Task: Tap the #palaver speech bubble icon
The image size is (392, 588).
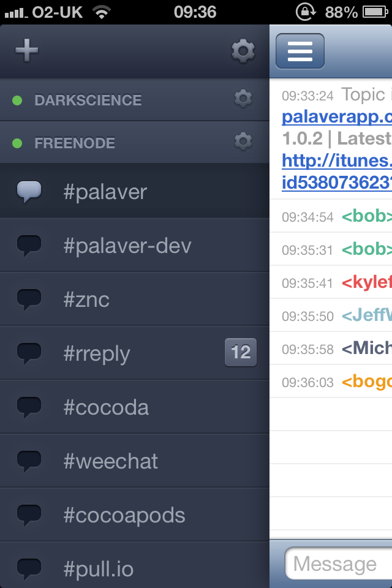Action: (x=29, y=192)
